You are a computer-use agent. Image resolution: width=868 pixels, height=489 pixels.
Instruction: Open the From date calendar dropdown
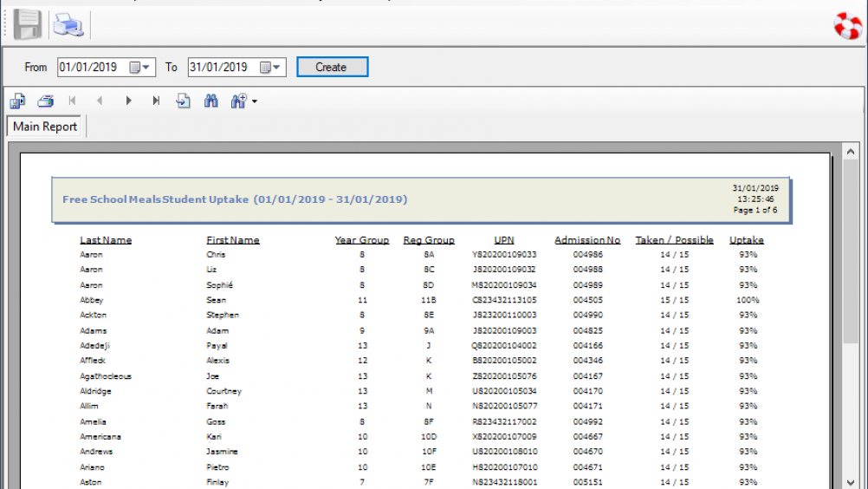pyautogui.click(x=140, y=68)
